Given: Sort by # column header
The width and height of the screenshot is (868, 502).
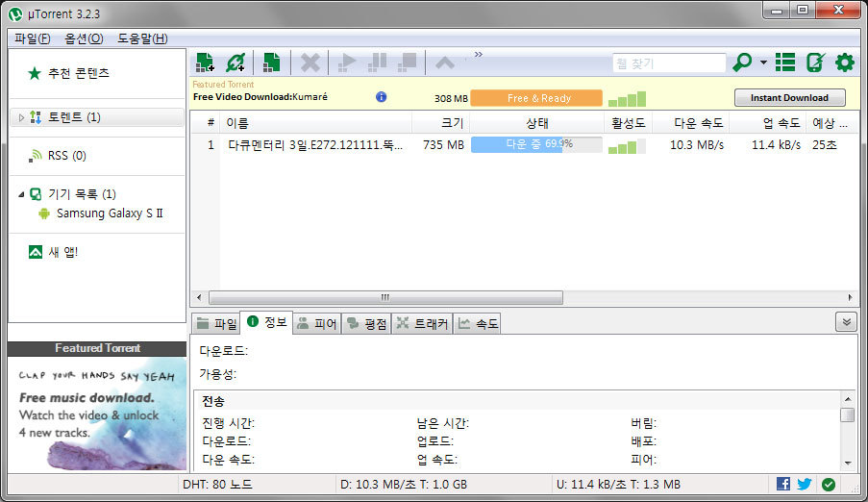Looking at the screenshot, I should pos(211,122).
